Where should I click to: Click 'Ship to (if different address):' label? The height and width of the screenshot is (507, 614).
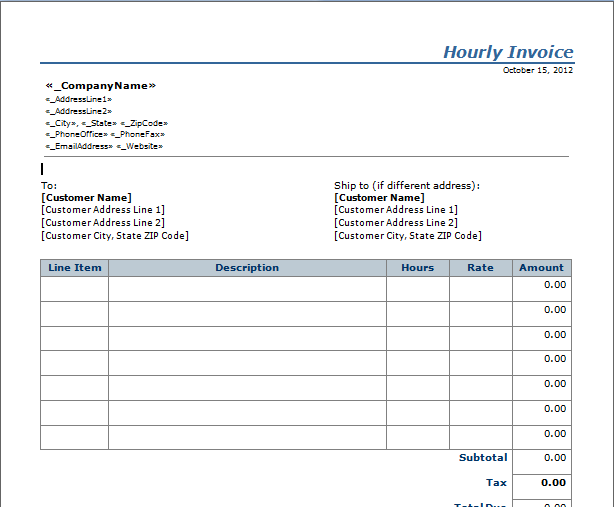click(x=407, y=186)
